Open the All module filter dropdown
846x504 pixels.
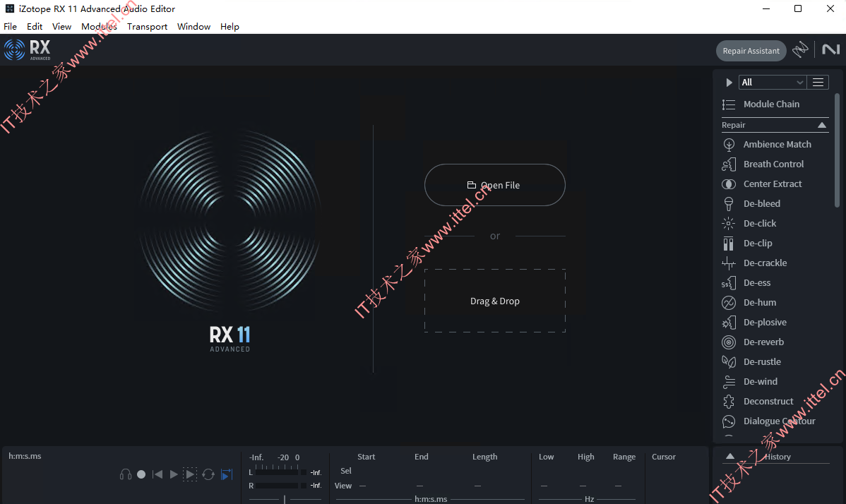pos(773,83)
